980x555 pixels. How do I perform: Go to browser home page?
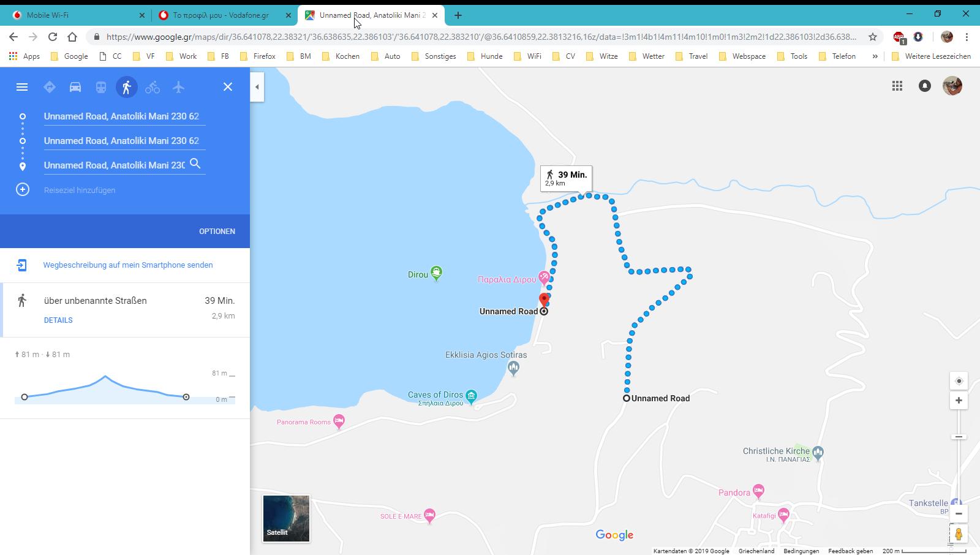pos(72,37)
